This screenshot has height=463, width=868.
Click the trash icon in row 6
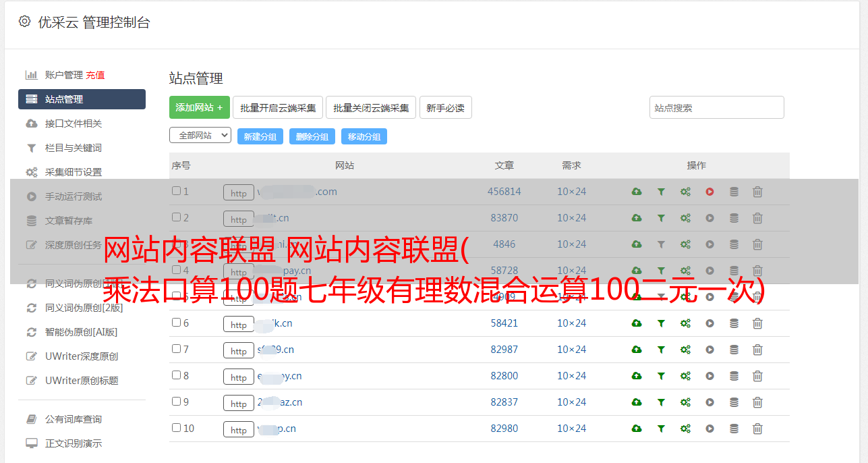click(757, 323)
